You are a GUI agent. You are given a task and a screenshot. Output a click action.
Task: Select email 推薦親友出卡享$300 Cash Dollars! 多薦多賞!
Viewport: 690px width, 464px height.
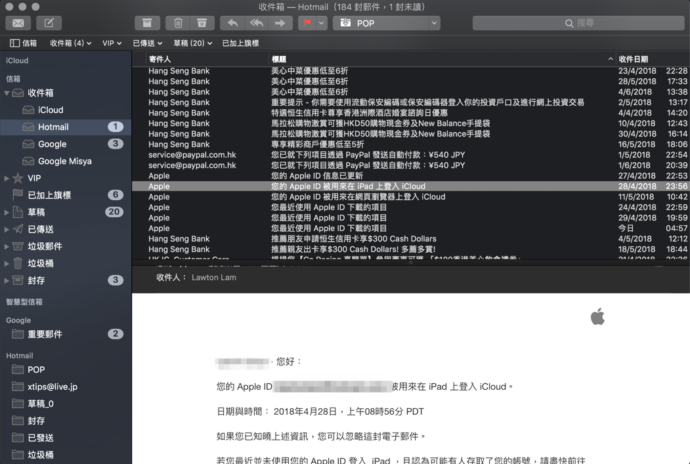[411, 249]
